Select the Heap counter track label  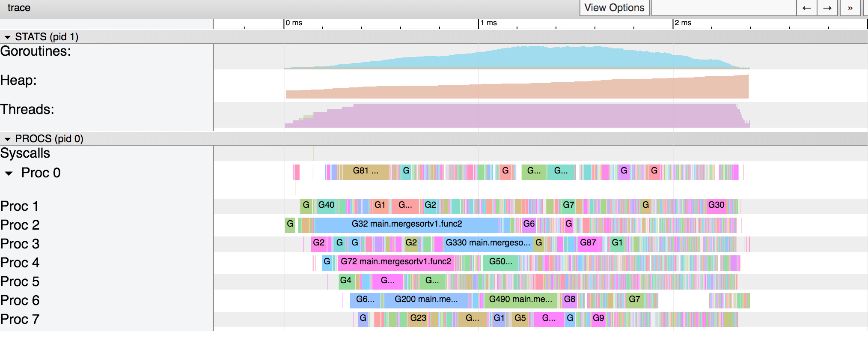pyautogui.click(x=18, y=81)
